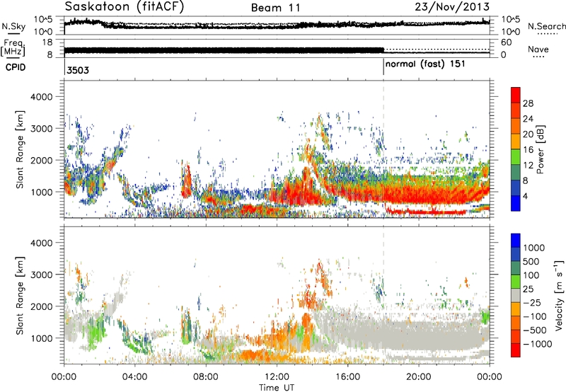Click the '20:00' time axis tick label
This screenshot has width=566, height=392.
pos(419,377)
